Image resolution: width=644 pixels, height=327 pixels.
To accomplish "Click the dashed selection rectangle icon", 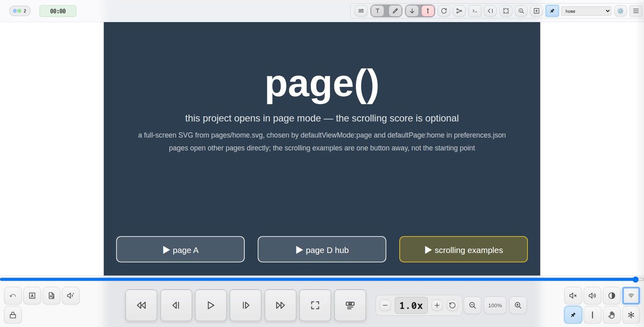I will 506,11.
